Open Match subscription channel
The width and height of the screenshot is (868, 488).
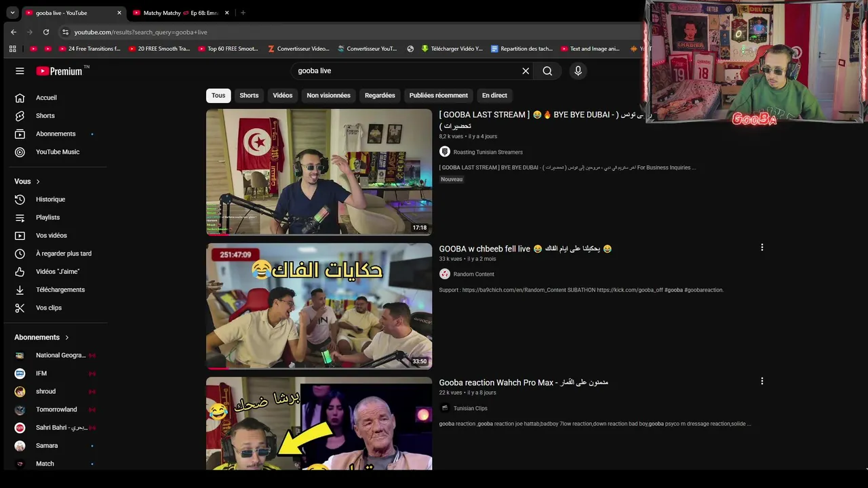pos(54,464)
